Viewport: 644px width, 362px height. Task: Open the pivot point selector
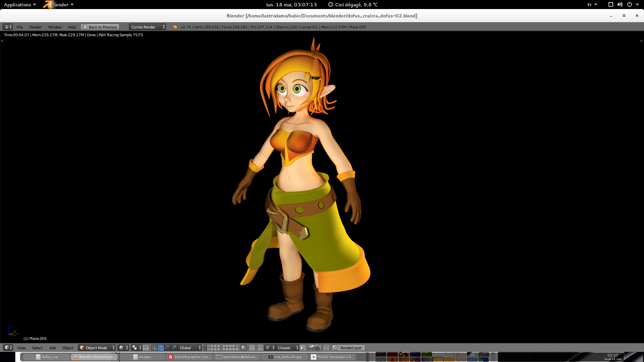coord(137,348)
